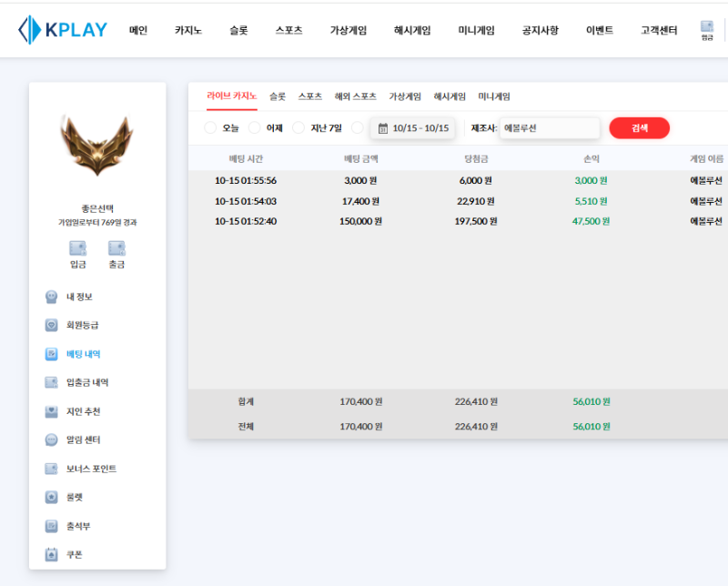Select the 어제 radio button
This screenshot has width=728, height=586.
[255, 128]
